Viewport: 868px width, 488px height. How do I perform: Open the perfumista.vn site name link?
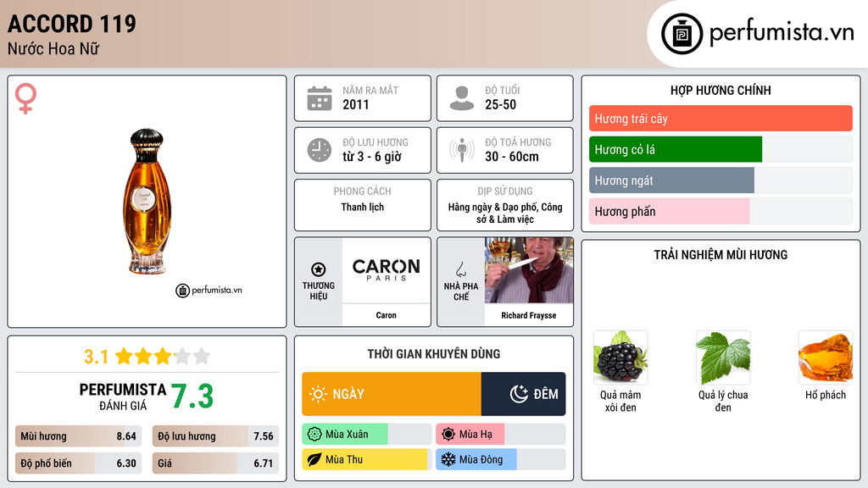coord(782,33)
